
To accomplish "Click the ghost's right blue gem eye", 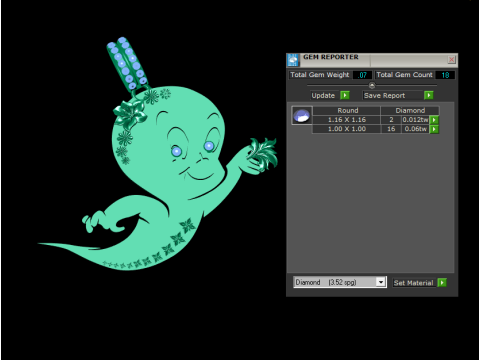I will click(x=209, y=146).
